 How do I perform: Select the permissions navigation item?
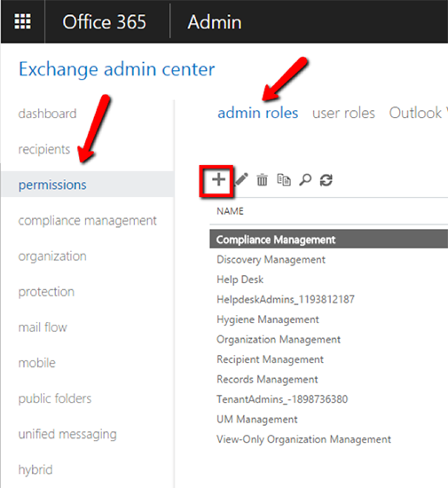[87, 185]
